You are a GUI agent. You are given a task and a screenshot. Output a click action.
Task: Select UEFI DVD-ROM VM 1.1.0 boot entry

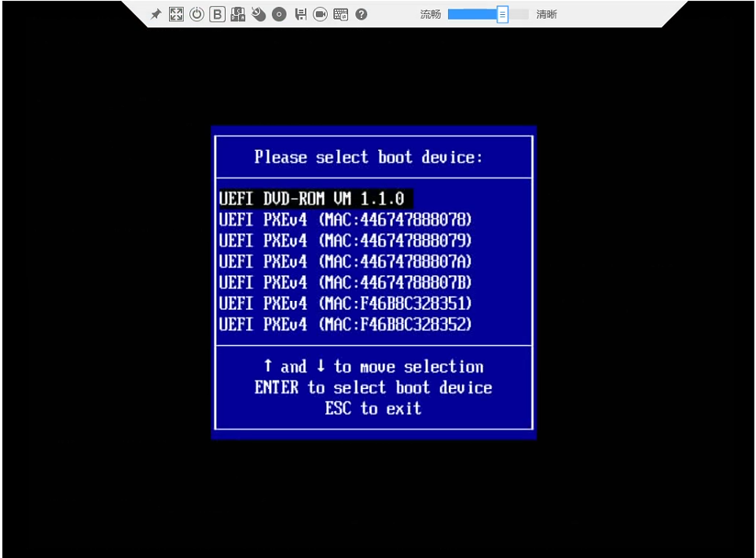(316, 199)
